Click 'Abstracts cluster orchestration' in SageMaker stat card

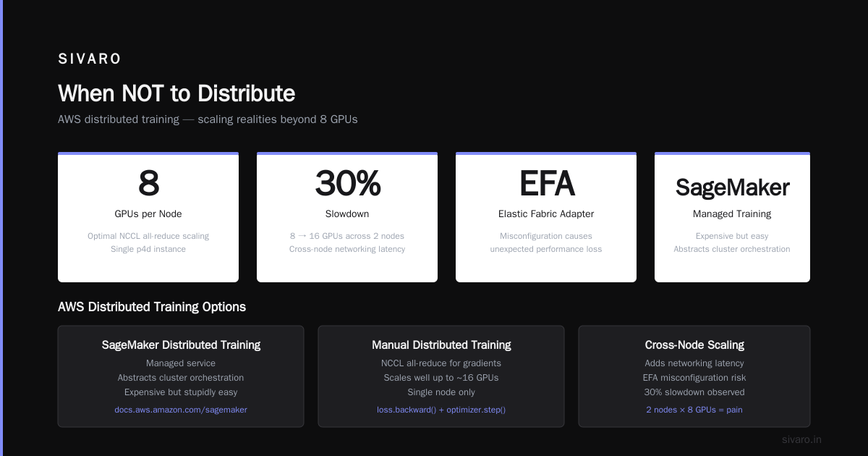click(x=732, y=249)
